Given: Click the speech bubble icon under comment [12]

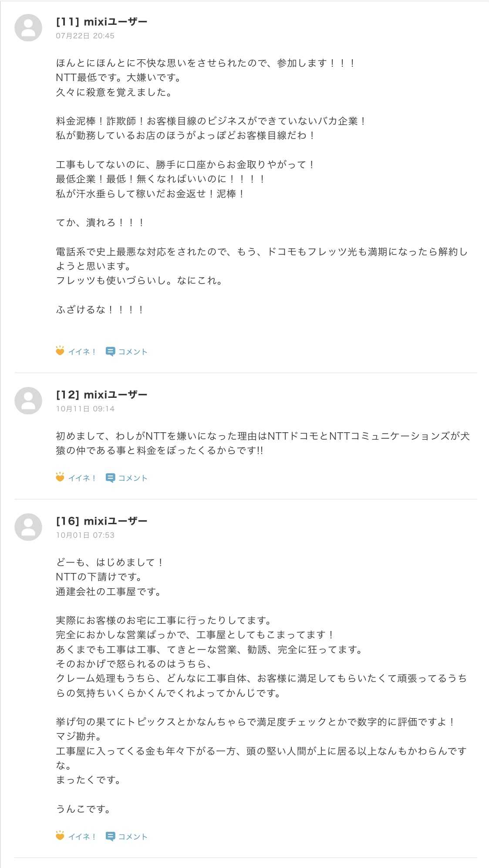Looking at the screenshot, I should (x=110, y=478).
